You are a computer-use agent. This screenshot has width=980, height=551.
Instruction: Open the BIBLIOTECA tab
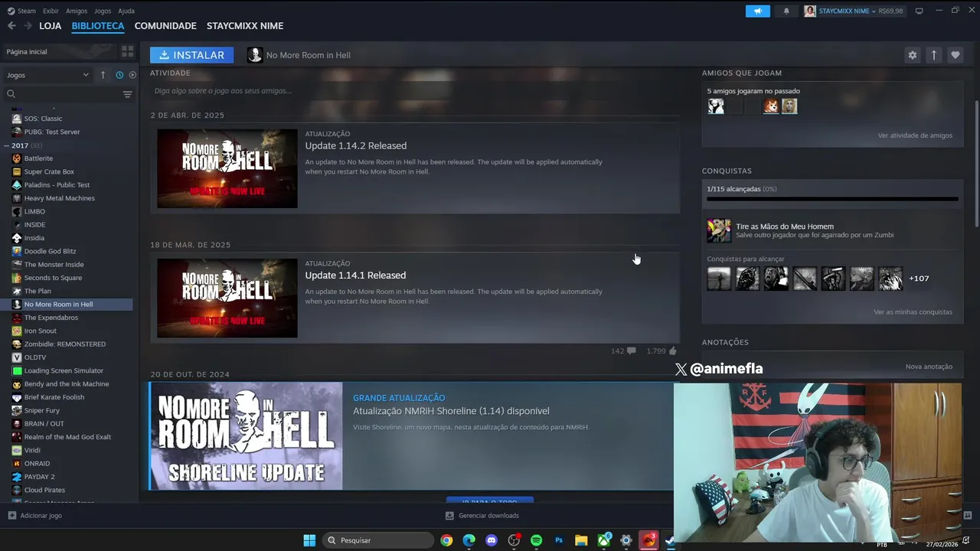tap(98, 26)
